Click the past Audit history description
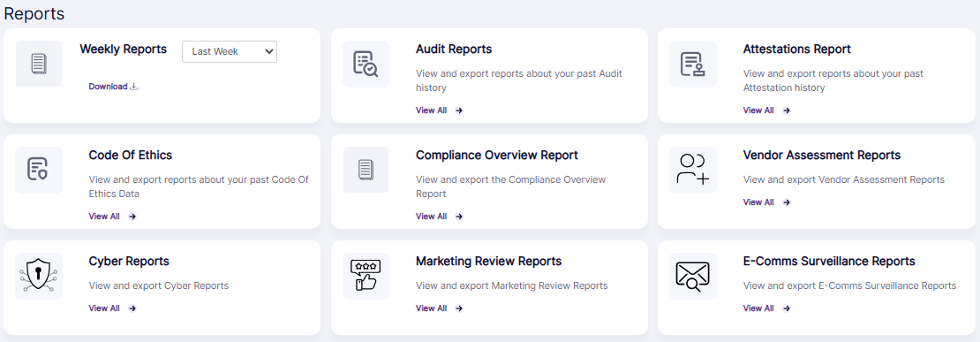Image resolution: width=980 pixels, height=342 pixels. pos(519,80)
